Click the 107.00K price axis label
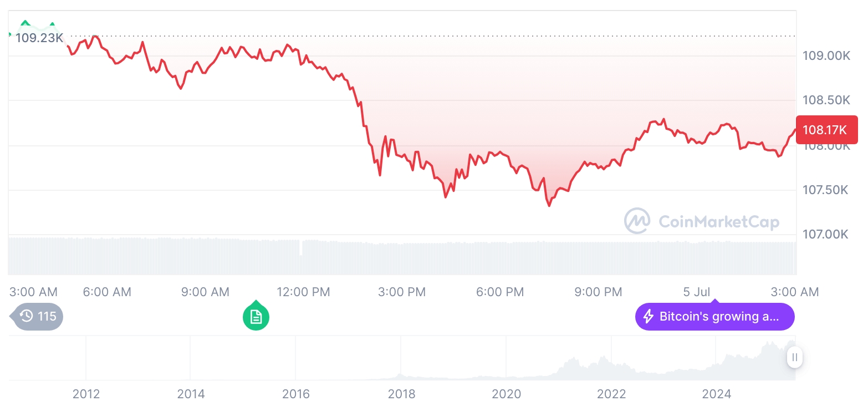 click(x=825, y=234)
